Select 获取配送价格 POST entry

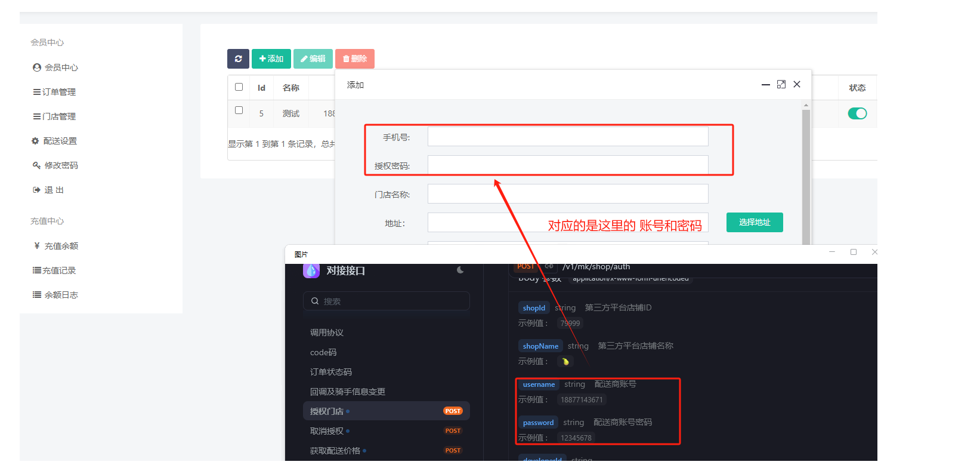pyautogui.click(x=387, y=450)
